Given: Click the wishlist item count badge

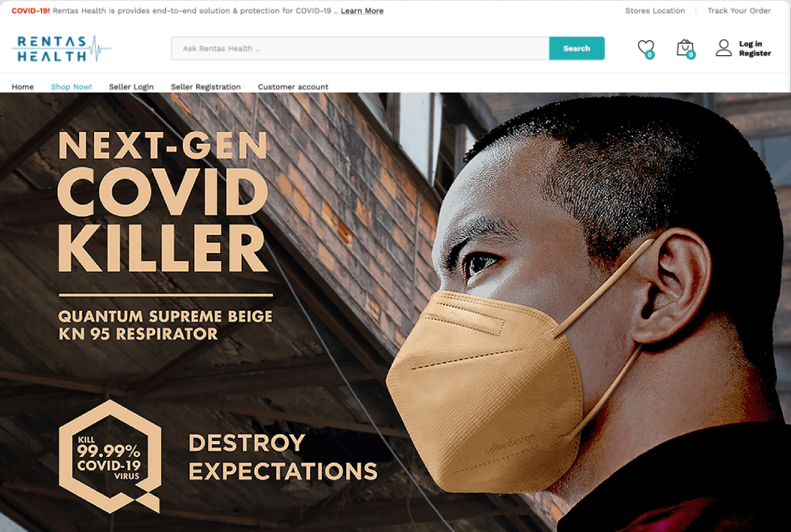Looking at the screenshot, I should (x=649, y=55).
